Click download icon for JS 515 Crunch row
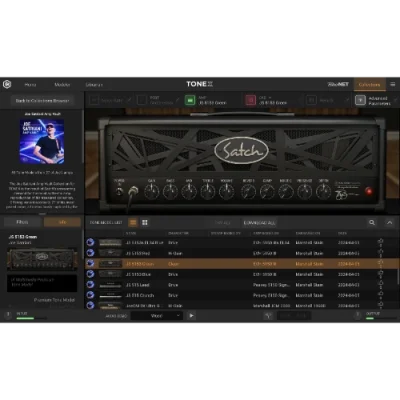 (90, 295)
